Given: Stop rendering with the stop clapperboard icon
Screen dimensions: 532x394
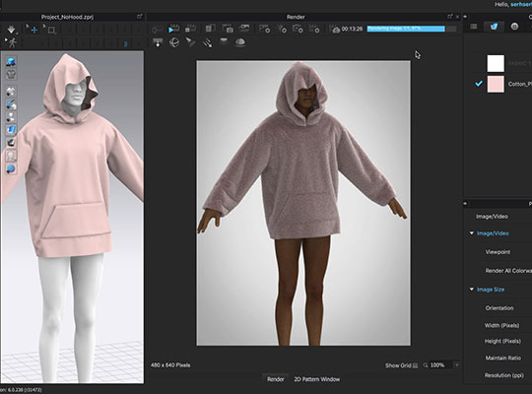Looking at the screenshot, I should pyautogui.click(x=190, y=29).
